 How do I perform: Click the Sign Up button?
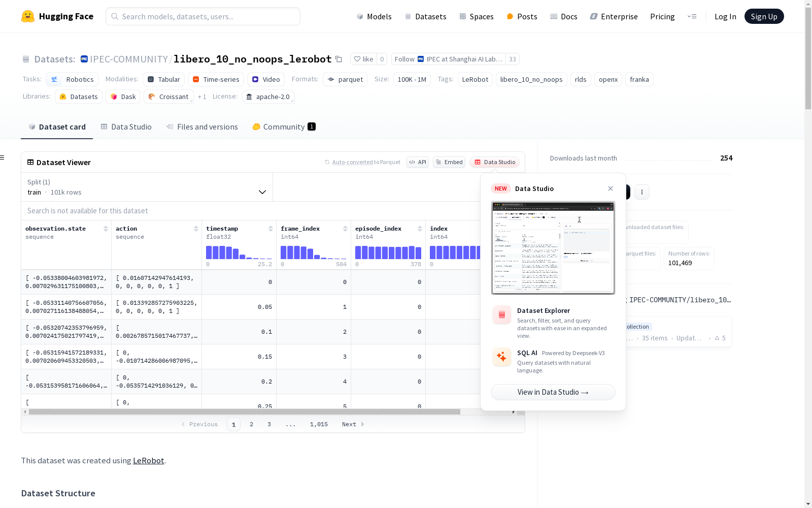[x=764, y=16]
